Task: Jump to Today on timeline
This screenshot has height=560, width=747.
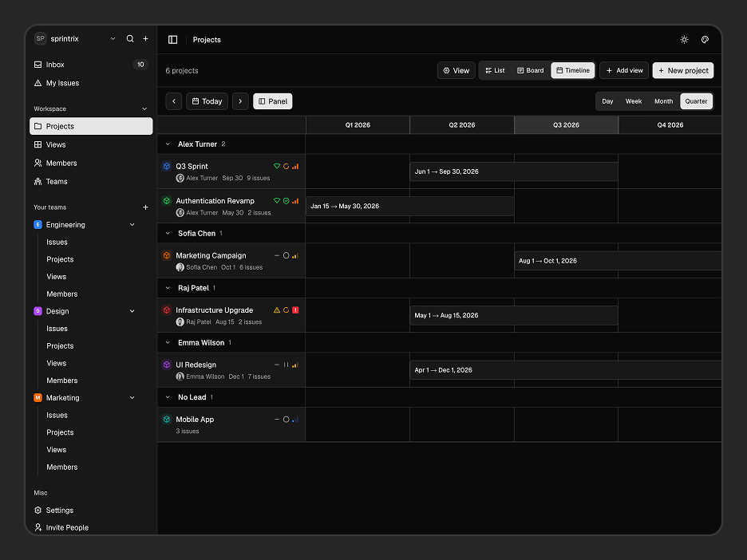Action: [x=207, y=101]
